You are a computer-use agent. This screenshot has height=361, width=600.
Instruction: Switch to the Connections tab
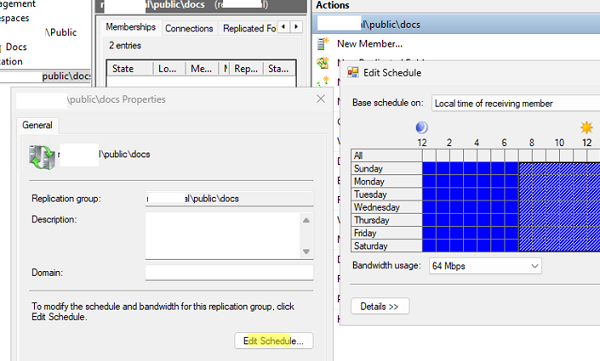189,28
